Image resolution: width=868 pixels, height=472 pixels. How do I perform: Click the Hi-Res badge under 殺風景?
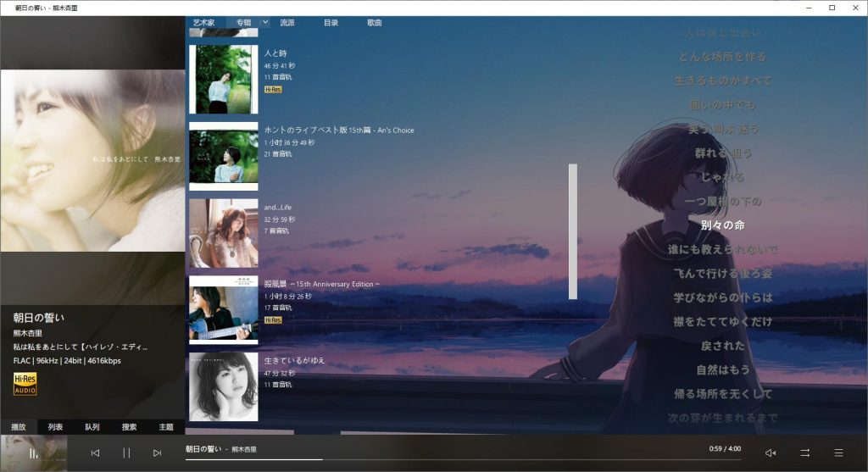click(x=273, y=320)
